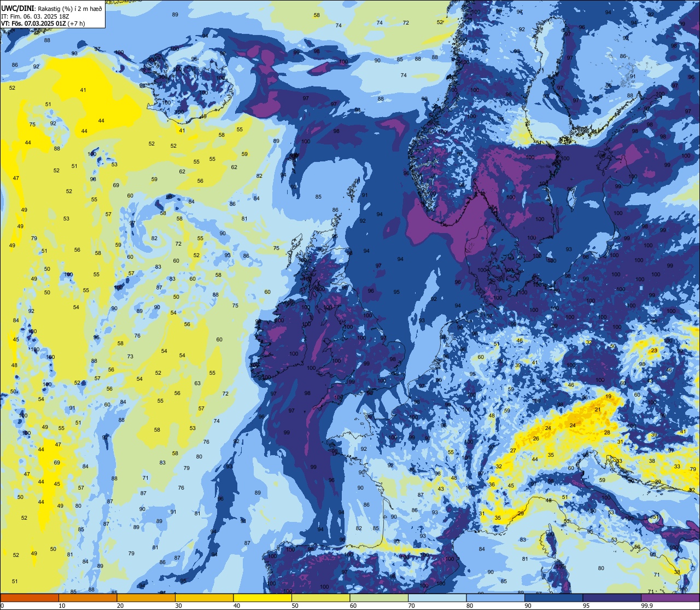Select the 70–80 % pale blue legend swatch
700x610 pixels.
pos(437,597)
